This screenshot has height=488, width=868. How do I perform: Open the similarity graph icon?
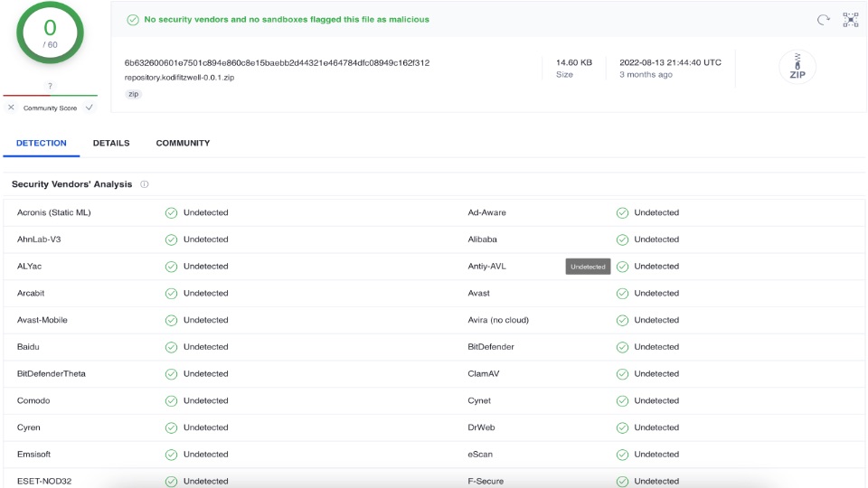[850, 20]
